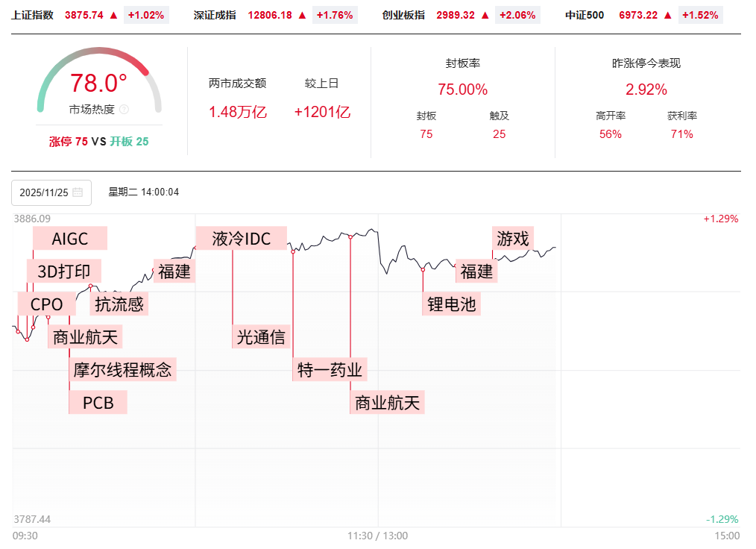Open the 涨停 75 count link
756x549 pixels.
click(69, 141)
